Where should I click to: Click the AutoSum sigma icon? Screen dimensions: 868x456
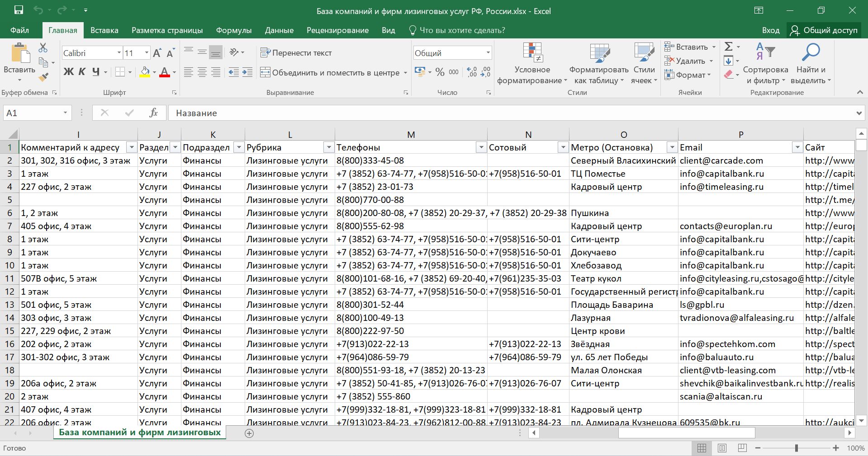pos(728,47)
